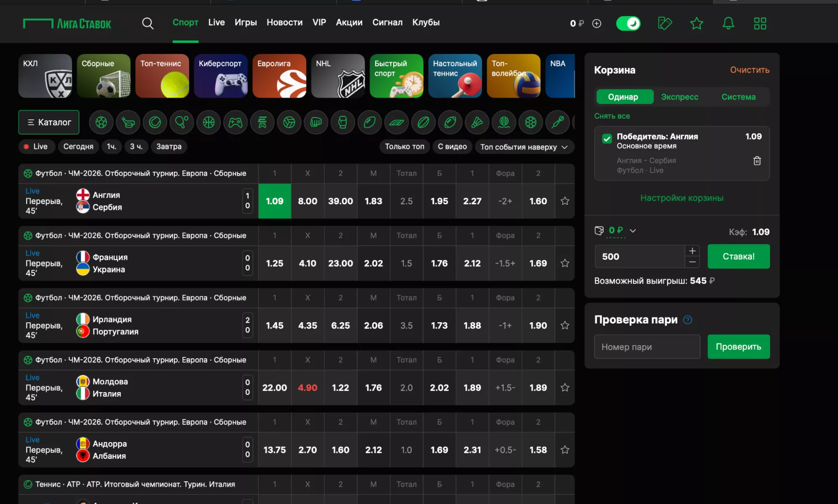Toggle the green theme switch in header
This screenshot has width=838, height=504.
click(628, 23)
